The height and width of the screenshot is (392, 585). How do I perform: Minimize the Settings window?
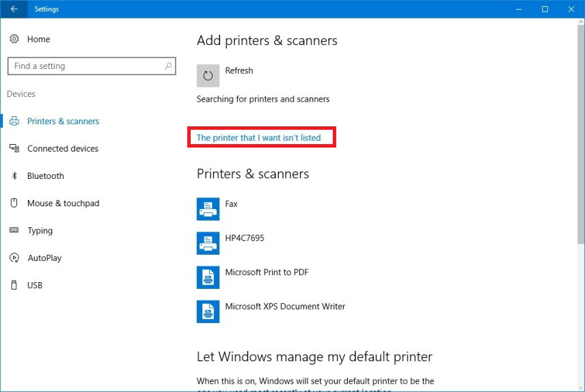pos(519,9)
